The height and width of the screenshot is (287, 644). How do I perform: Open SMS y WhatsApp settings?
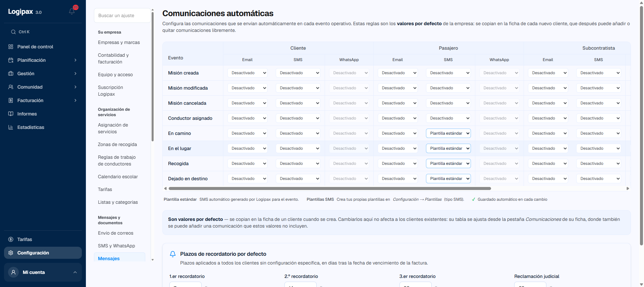116,246
